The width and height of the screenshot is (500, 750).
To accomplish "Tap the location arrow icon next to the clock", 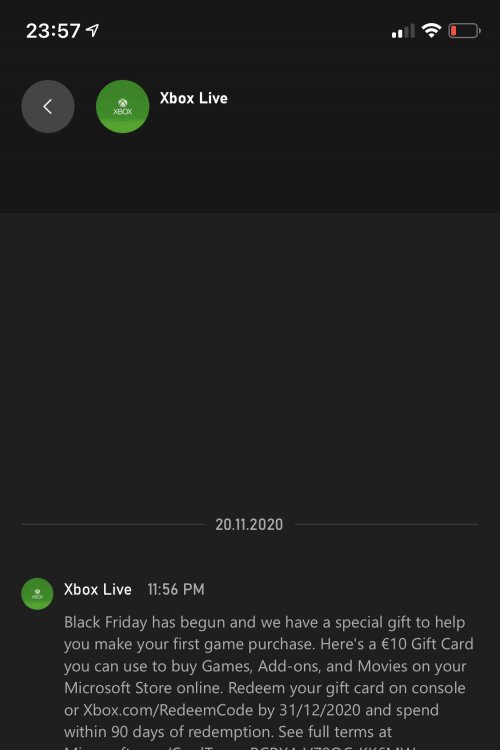I will [x=92, y=31].
